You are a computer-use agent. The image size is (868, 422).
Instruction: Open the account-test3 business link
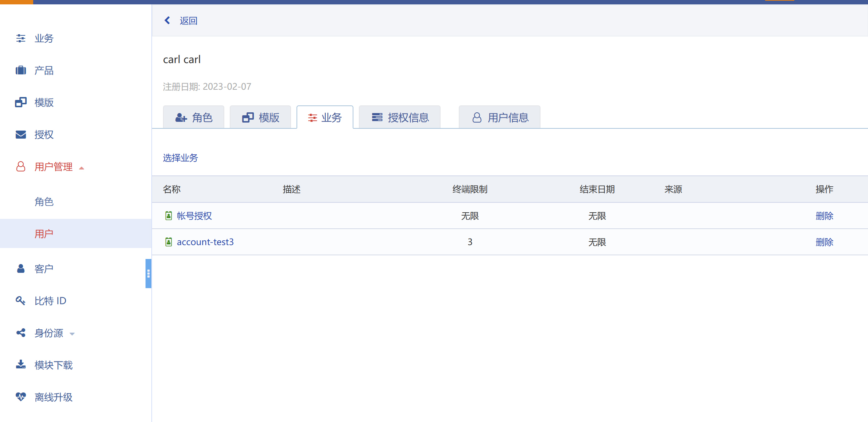pyautogui.click(x=205, y=242)
